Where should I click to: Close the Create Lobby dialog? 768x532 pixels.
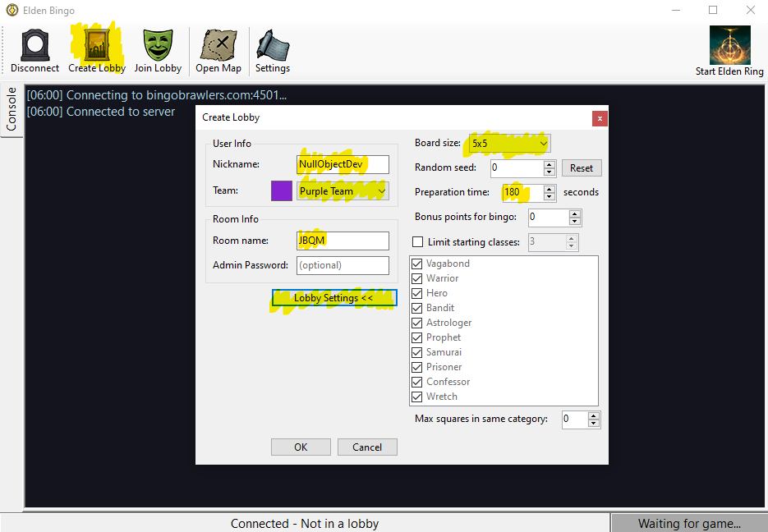[x=600, y=118]
